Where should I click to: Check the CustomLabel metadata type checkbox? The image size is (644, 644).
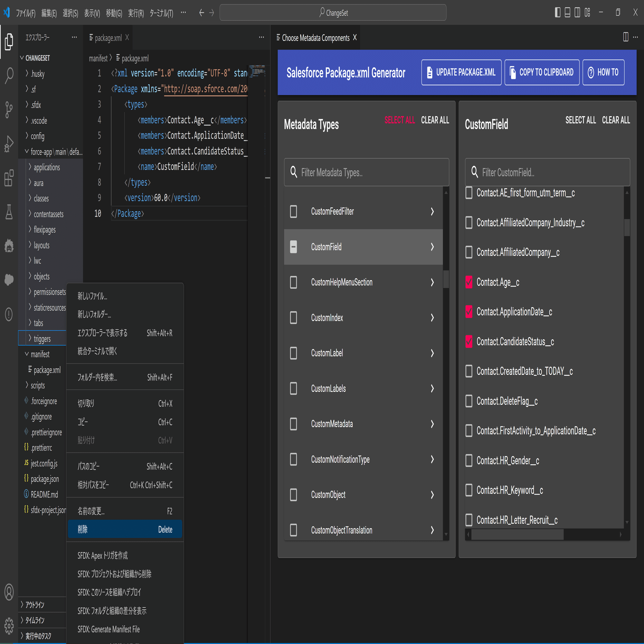point(293,353)
